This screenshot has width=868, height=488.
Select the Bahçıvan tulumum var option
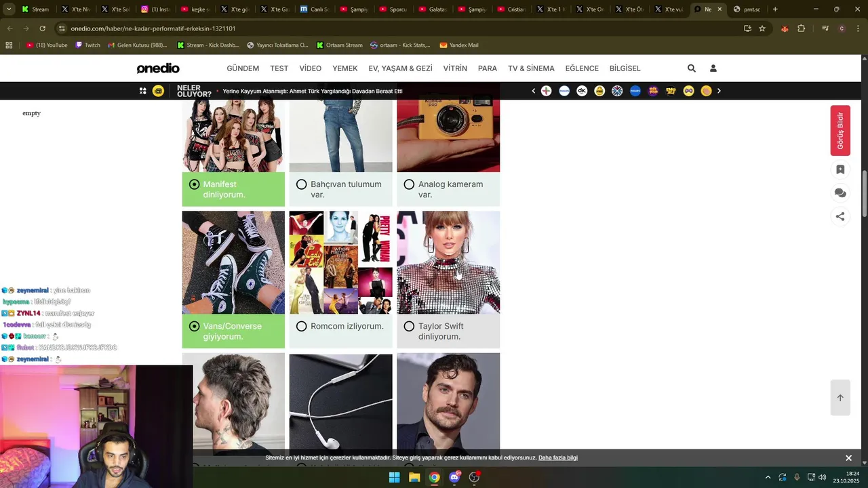[x=340, y=189]
